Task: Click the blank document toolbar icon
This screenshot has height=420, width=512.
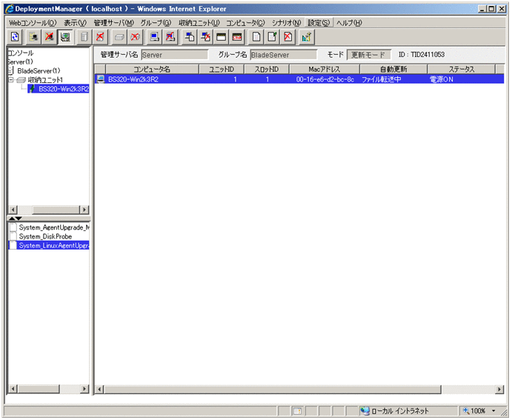Action: click(256, 36)
